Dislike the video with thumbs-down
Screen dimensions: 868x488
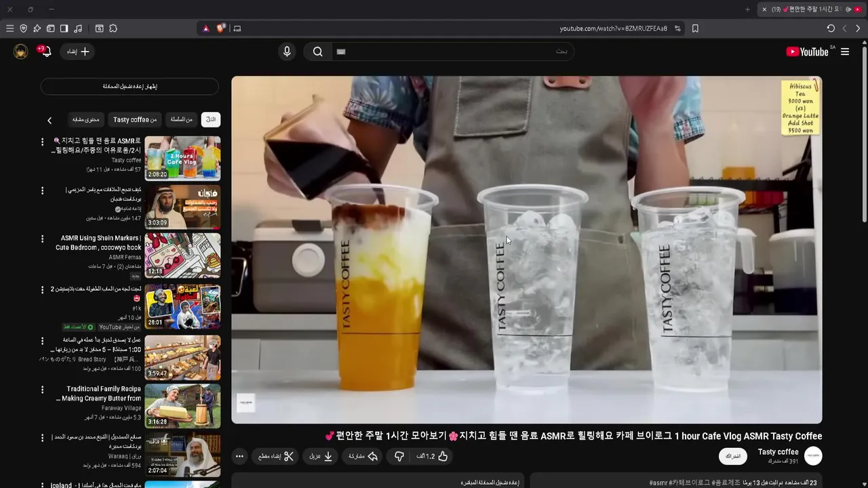pyautogui.click(x=399, y=456)
